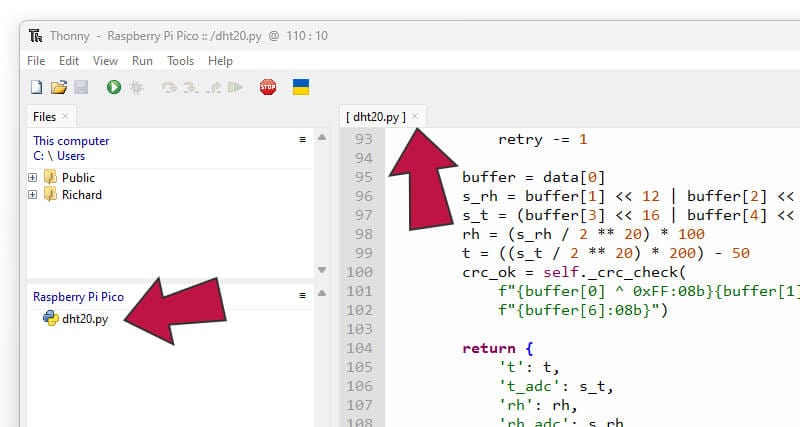The image size is (800, 427).
Task: Click scroll up arrow in Raspberry Pi Pico pane
Action: tap(322, 293)
